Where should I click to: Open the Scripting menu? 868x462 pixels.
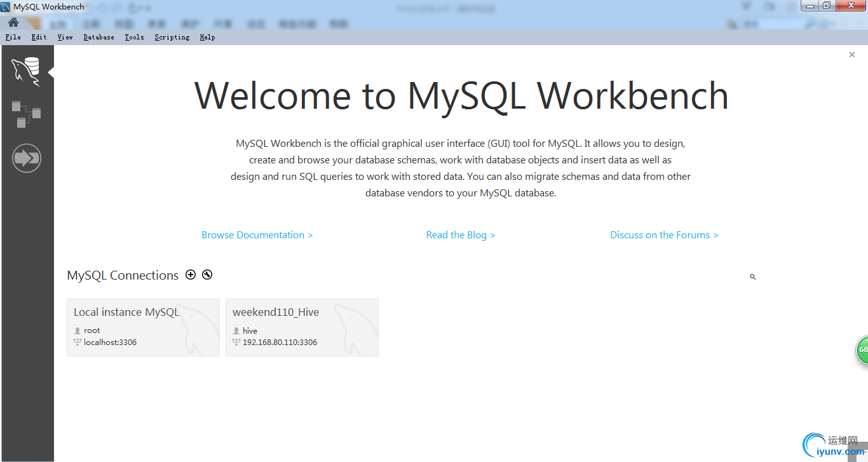[172, 37]
